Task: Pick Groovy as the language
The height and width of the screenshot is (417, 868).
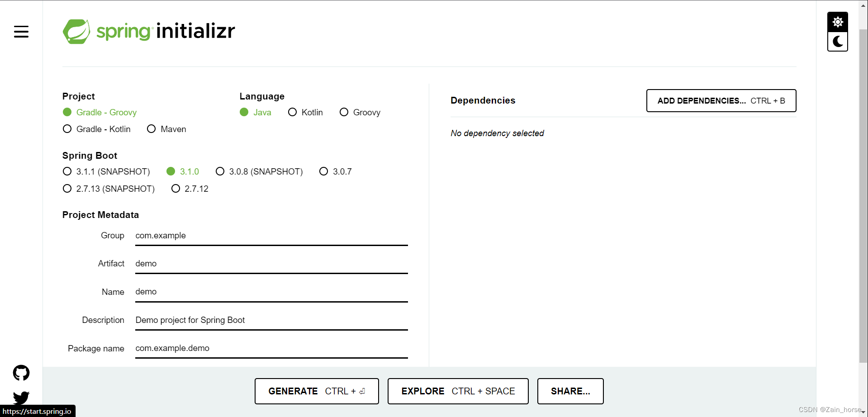Action: click(360, 112)
